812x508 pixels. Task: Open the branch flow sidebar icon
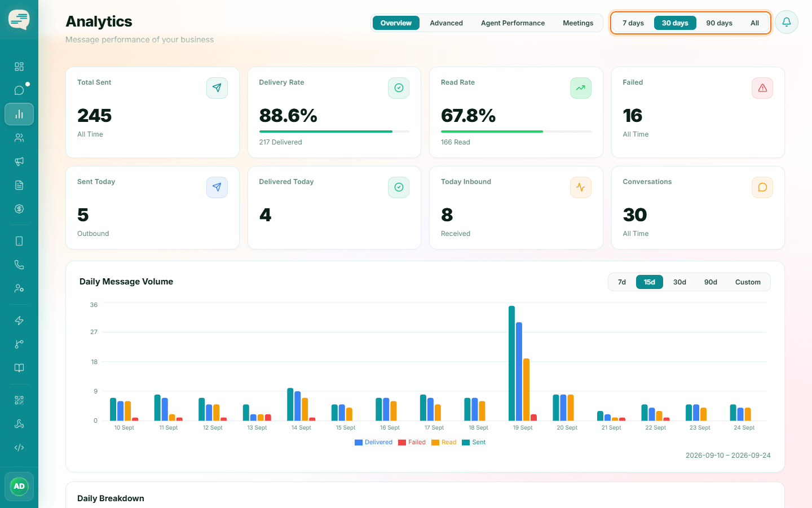19,344
